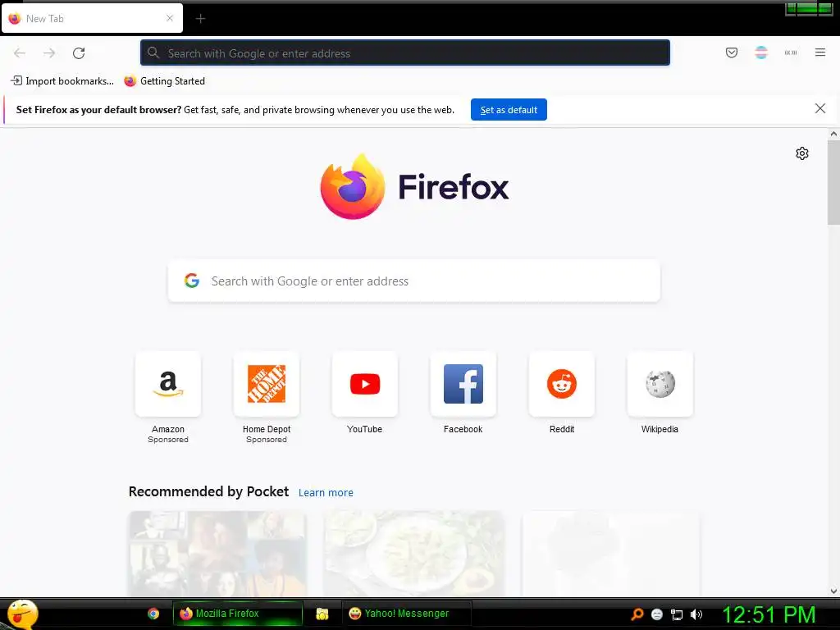Screen dimensions: 840x630
Task: Click the vertical scrollbar thumb
Action: tap(833, 182)
